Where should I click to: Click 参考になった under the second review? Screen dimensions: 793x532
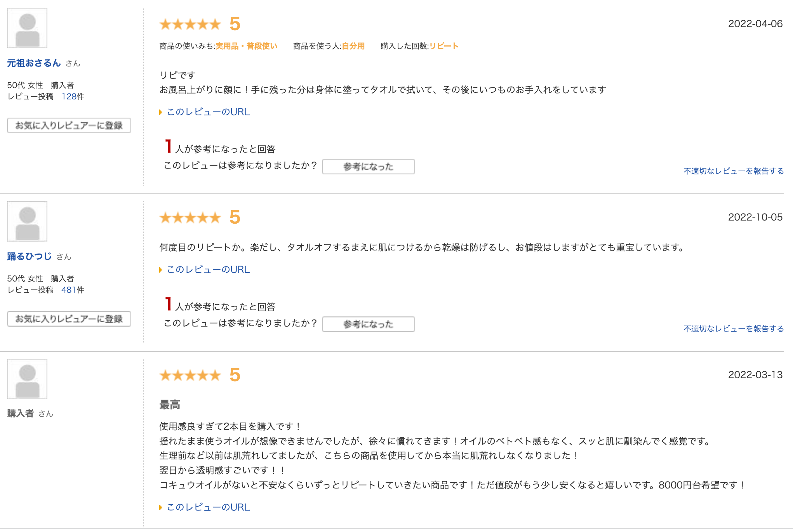click(368, 324)
